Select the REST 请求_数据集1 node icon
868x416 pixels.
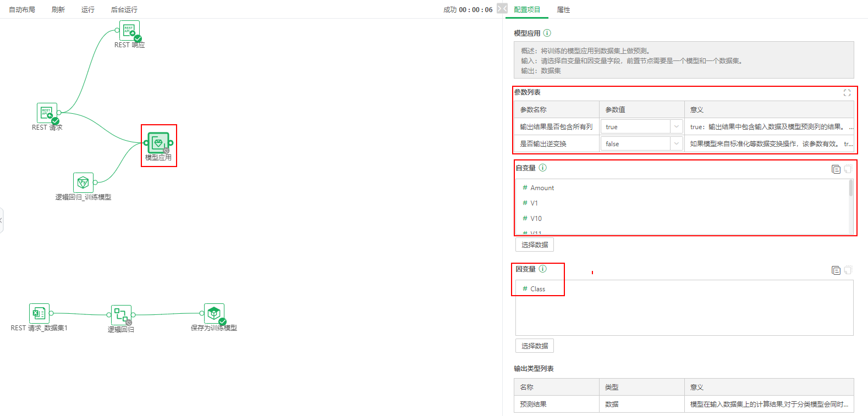point(39,313)
